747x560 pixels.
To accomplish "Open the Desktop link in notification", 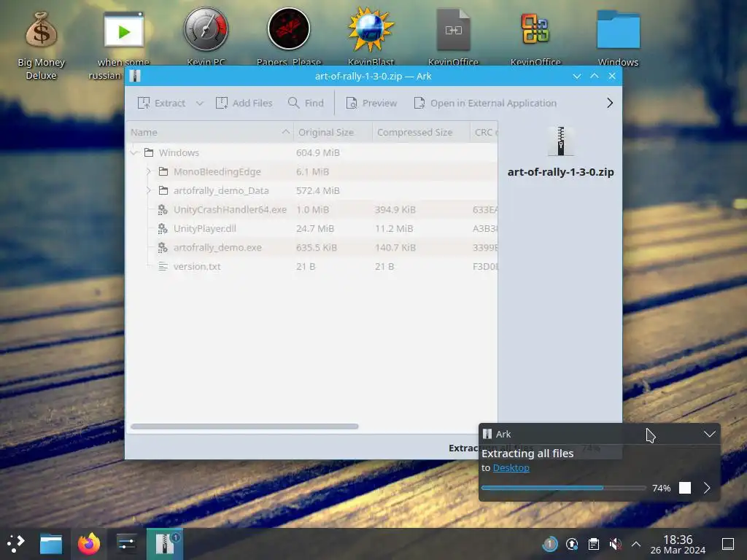I will click(511, 467).
